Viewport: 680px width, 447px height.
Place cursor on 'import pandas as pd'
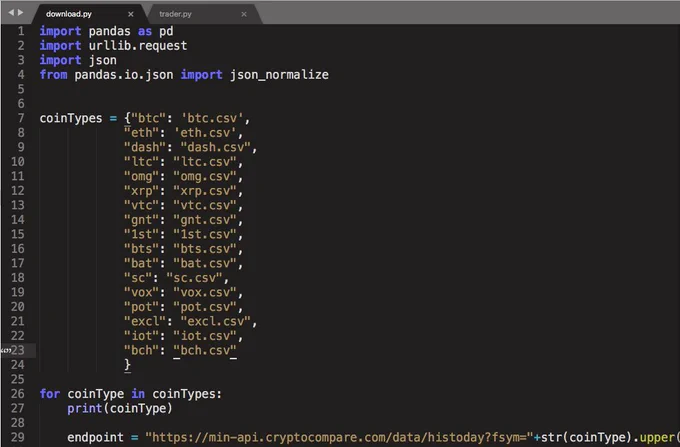pos(106,31)
